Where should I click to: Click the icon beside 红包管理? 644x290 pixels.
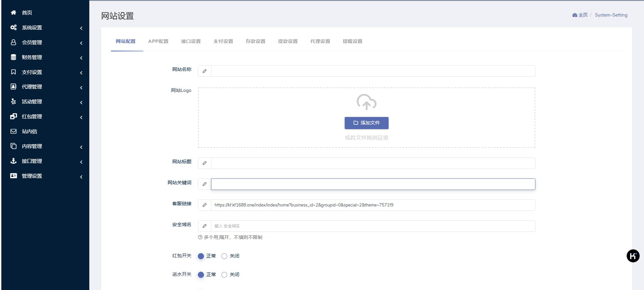14,116
